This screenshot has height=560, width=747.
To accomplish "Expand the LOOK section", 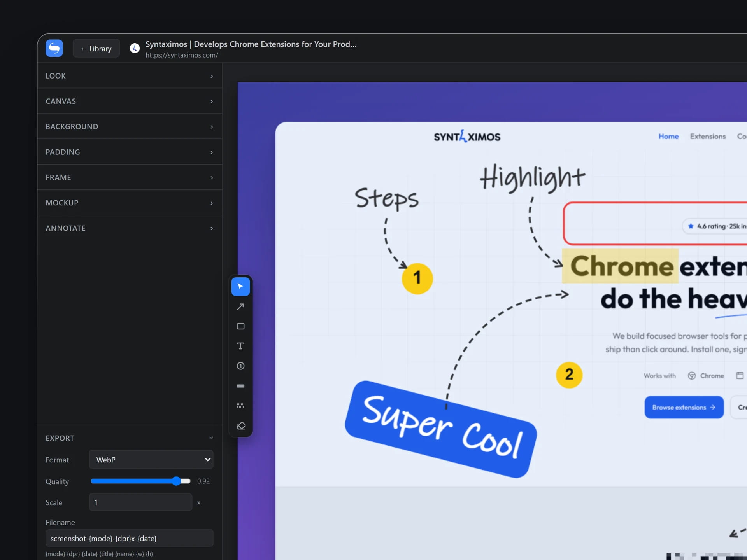I will (130, 76).
